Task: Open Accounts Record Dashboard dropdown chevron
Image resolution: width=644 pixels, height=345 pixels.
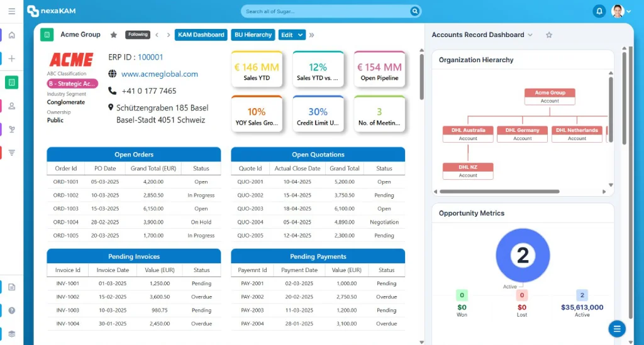Action: (x=530, y=35)
